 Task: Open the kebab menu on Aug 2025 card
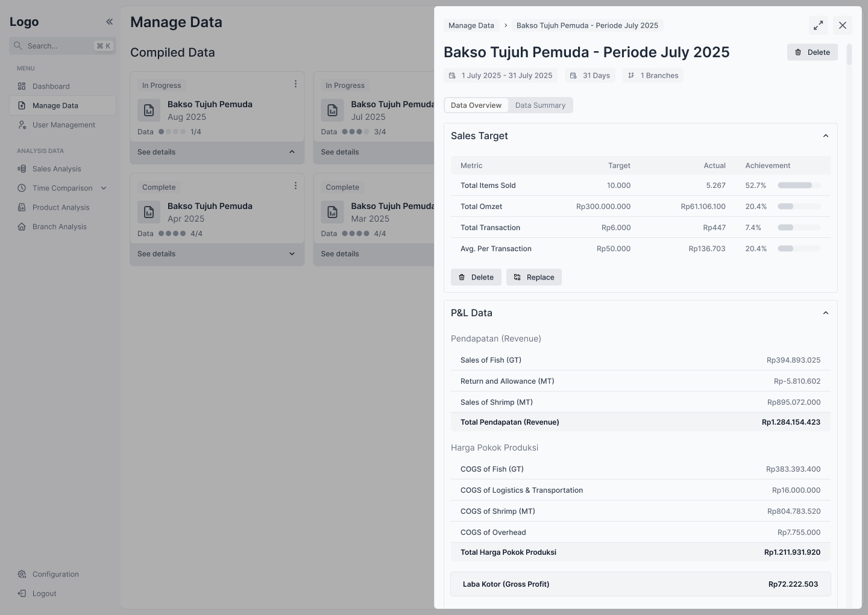pyautogui.click(x=295, y=84)
